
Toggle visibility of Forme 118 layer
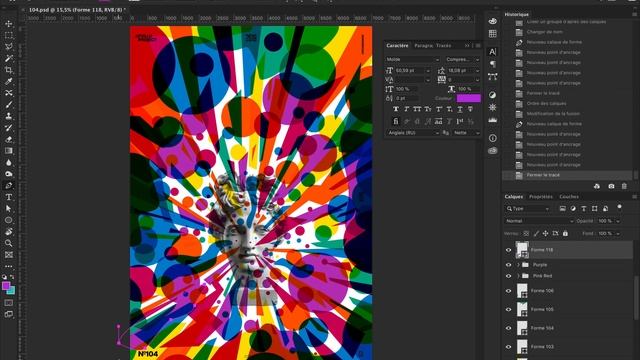point(508,250)
